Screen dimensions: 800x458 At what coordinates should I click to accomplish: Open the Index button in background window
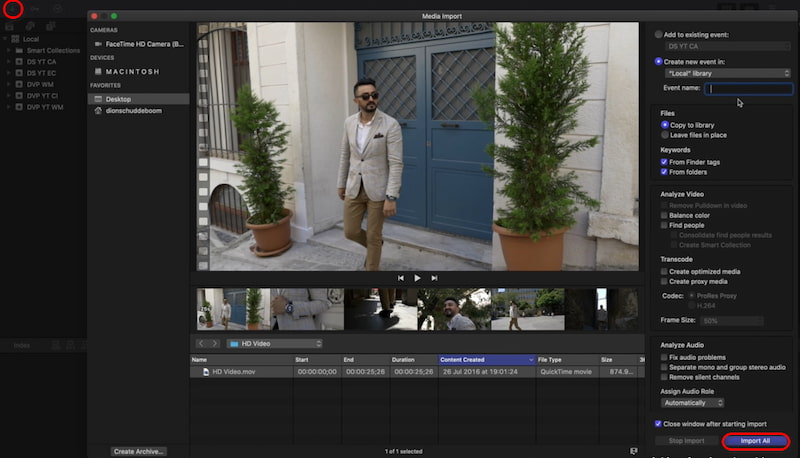[x=21, y=346]
